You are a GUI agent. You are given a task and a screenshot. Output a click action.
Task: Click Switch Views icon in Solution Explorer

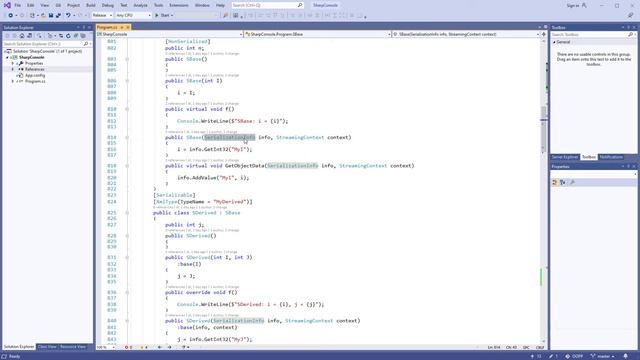[29, 36]
